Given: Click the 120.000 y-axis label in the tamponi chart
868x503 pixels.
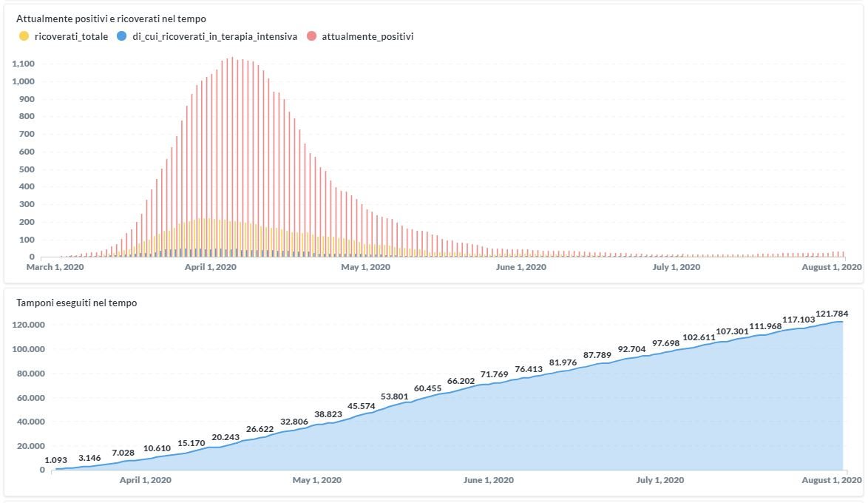Looking at the screenshot, I should [x=29, y=325].
